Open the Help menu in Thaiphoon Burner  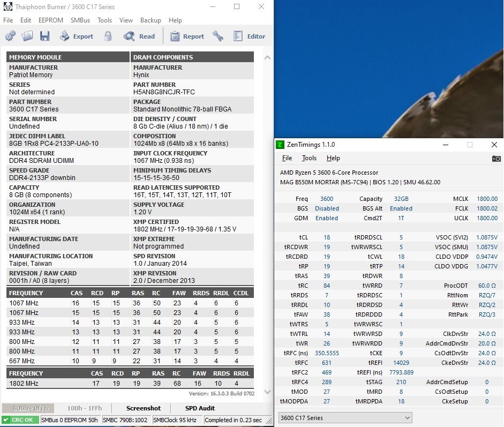click(x=175, y=20)
